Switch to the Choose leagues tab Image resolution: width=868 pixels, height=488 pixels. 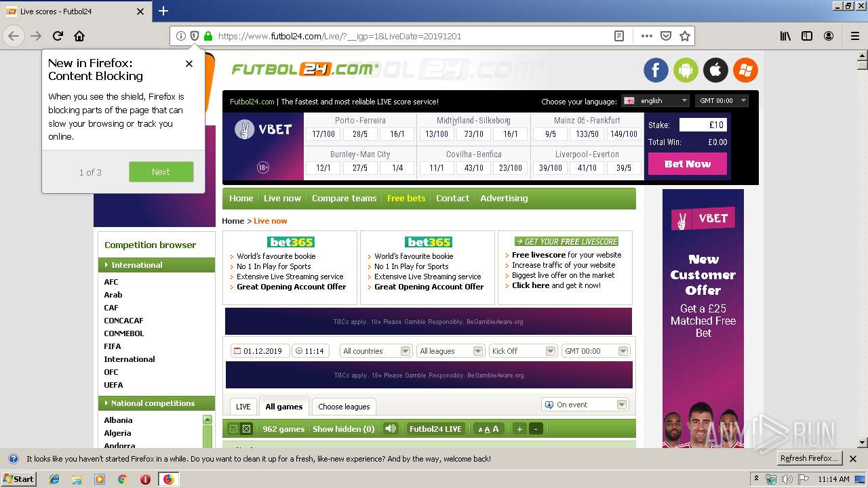344,407
